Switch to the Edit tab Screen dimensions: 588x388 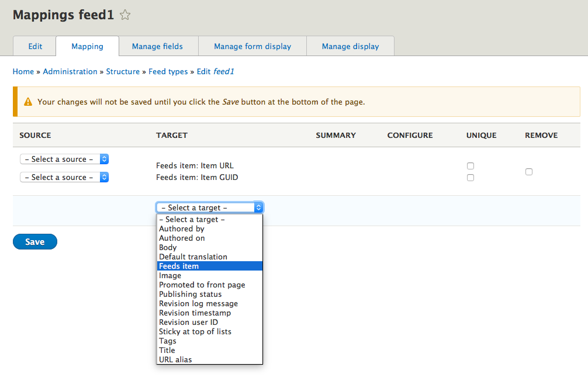click(34, 46)
